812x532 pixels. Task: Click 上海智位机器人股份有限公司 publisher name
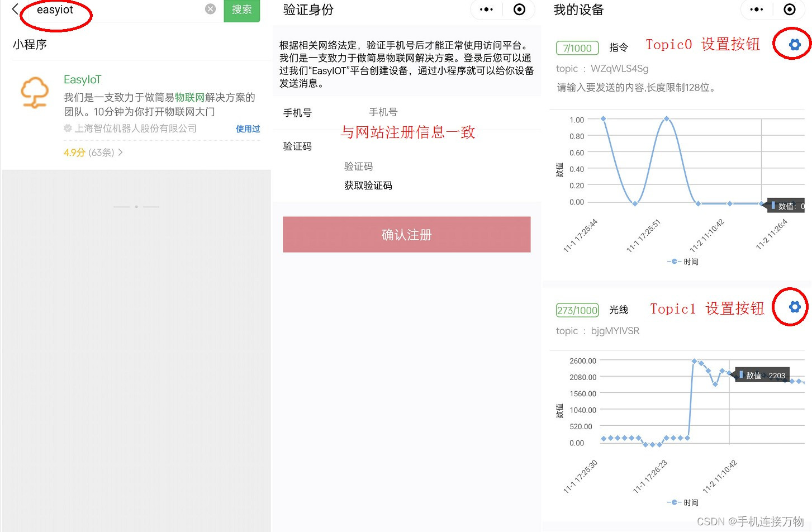pos(136,129)
